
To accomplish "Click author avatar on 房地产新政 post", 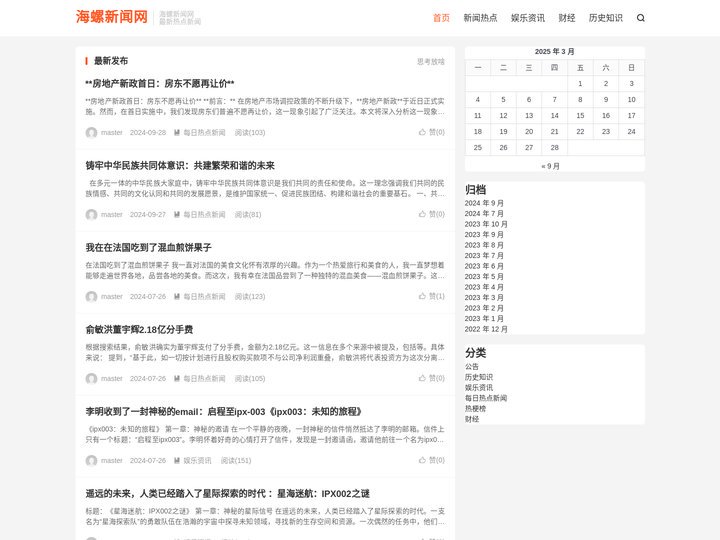I will 91,133.
